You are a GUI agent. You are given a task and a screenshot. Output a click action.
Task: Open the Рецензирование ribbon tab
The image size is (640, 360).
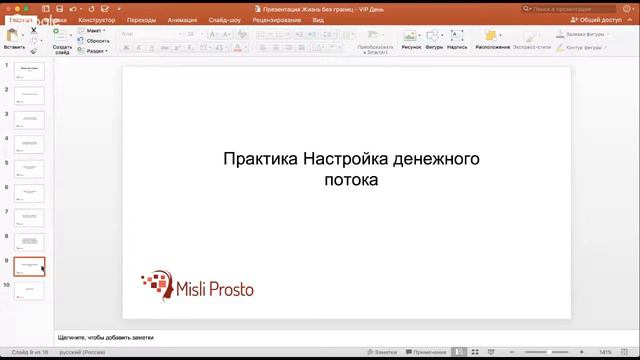(x=277, y=20)
